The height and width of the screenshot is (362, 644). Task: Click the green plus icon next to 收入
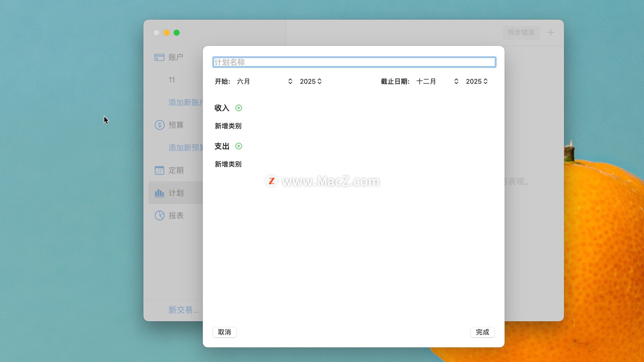pos(238,108)
